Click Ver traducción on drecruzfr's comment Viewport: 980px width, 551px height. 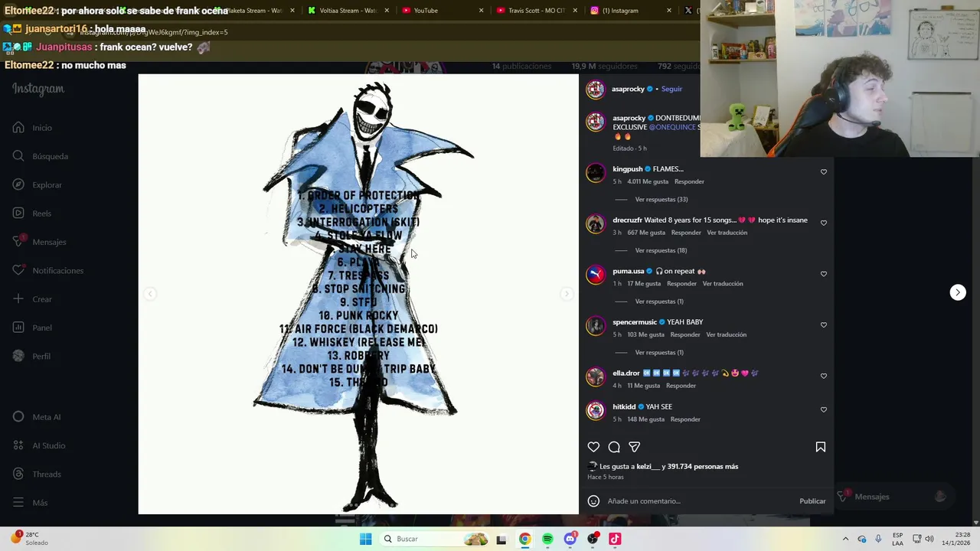727,233
